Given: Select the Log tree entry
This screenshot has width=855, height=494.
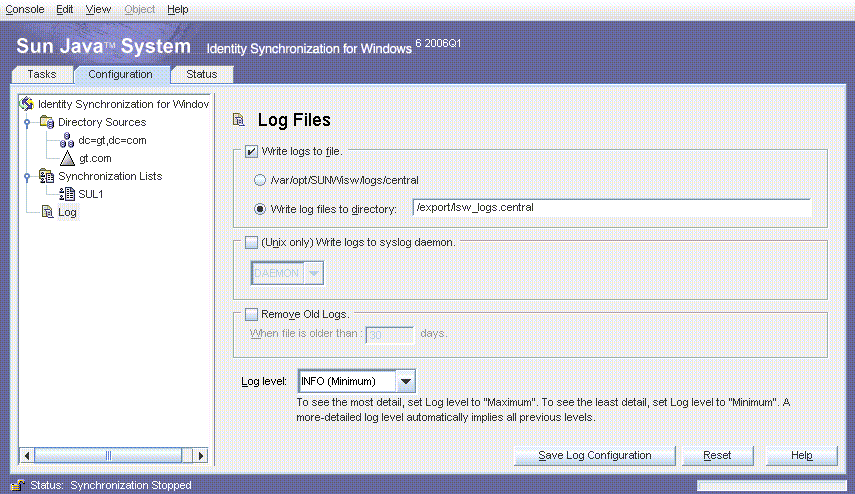Looking at the screenshot, I should (67, 212).
